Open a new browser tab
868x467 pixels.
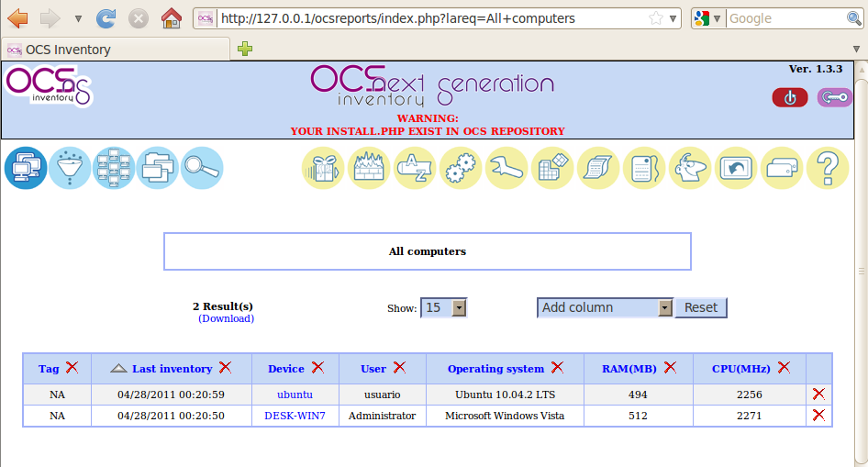pyautogui.click(x=245, y=49)
